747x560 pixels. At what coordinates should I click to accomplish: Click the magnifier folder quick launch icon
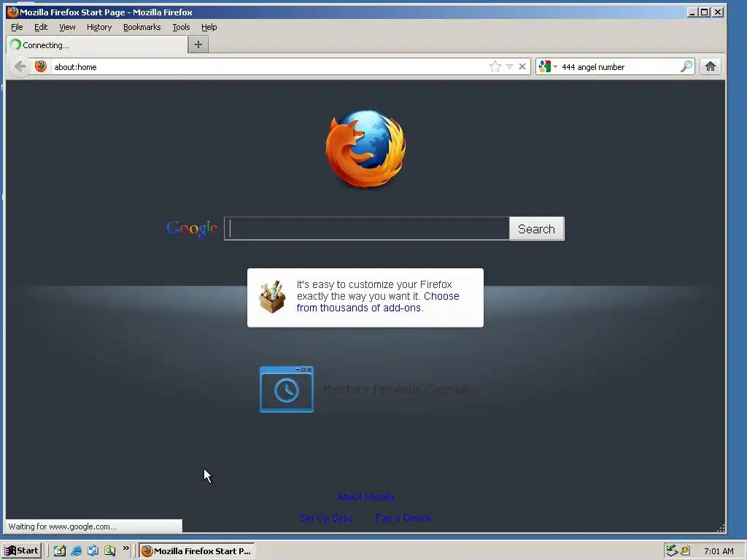[110, 551]
